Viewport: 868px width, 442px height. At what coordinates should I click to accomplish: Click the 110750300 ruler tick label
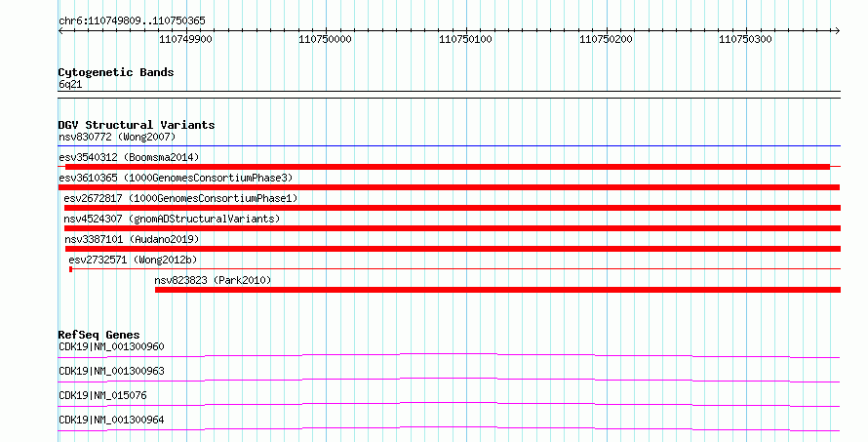tap(745, 39)
